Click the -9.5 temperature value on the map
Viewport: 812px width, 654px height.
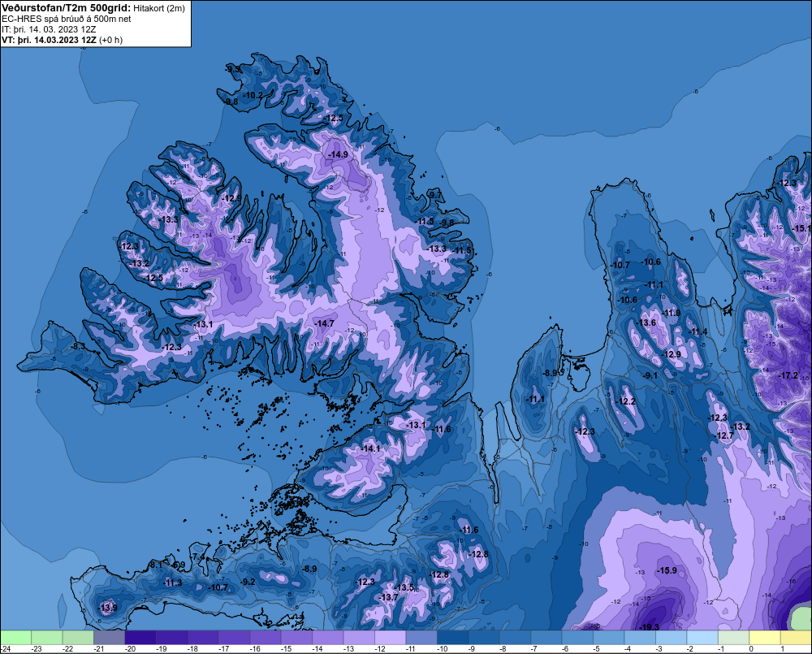tap(234, 69)
